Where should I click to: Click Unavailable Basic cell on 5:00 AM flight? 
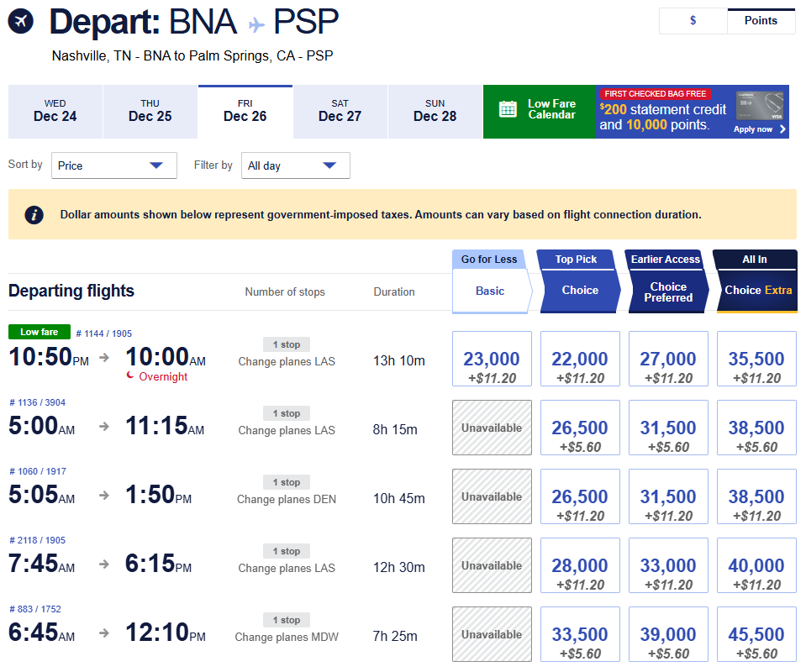click(x=492, y=428)
